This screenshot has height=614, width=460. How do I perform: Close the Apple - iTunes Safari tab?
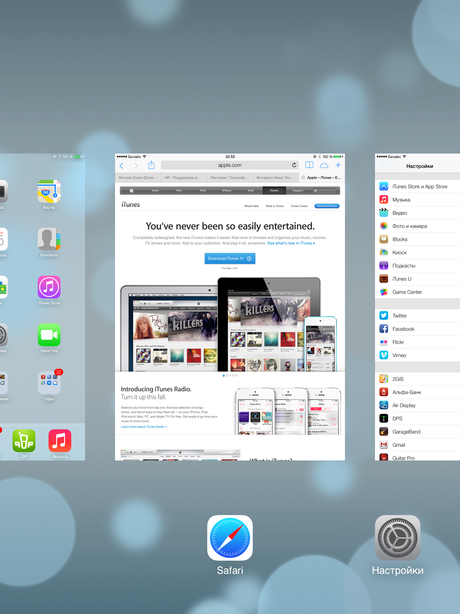303,178
